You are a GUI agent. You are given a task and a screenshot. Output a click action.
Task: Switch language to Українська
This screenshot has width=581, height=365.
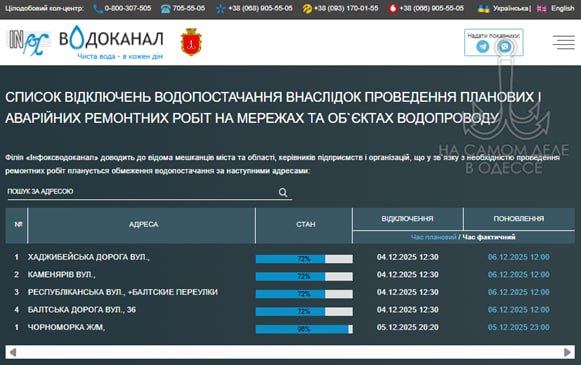click(x=510, y=9)
